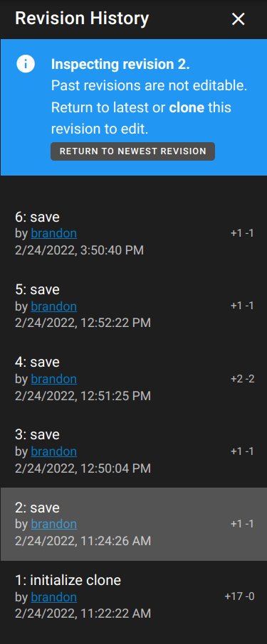Select revision 5: save entry
The width and height of the screenshot is (267, 644).
[134, 306]
